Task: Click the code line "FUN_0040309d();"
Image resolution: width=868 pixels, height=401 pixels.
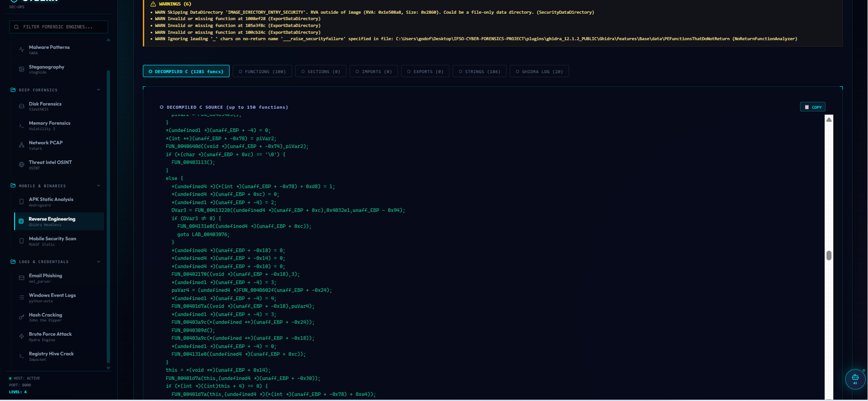Action: tap(193, 331)
